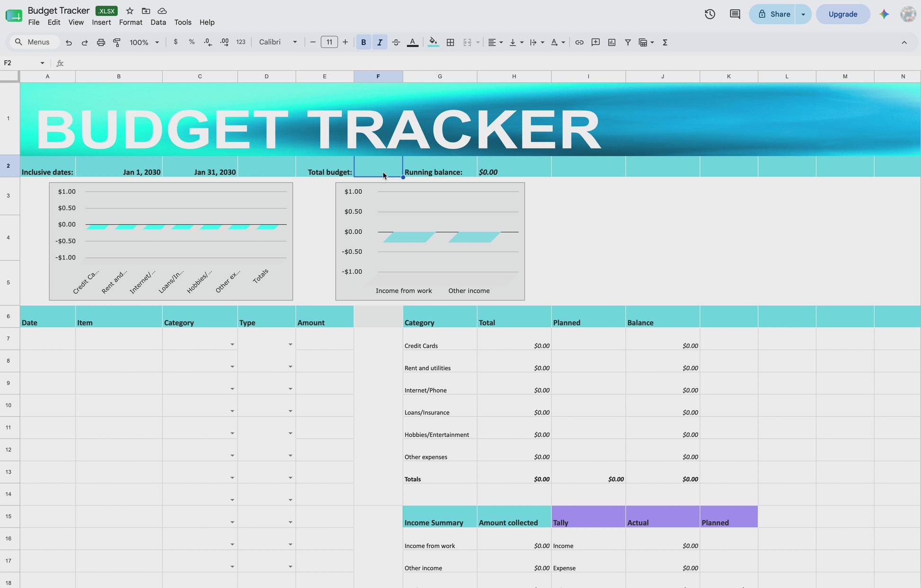This screenshot has height=588, width=921.
Task: Open the Share options arrow
Action: pyautogui.click(x=803, y=14)
